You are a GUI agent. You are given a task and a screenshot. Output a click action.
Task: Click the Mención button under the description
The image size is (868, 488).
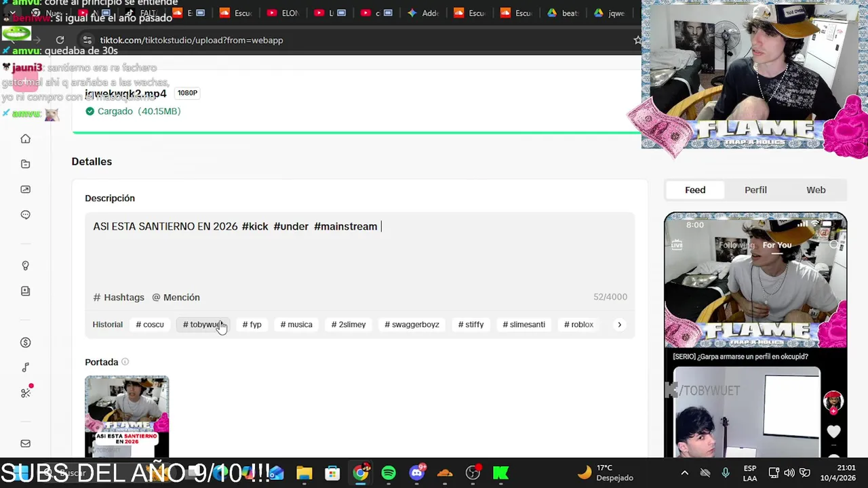176,297
